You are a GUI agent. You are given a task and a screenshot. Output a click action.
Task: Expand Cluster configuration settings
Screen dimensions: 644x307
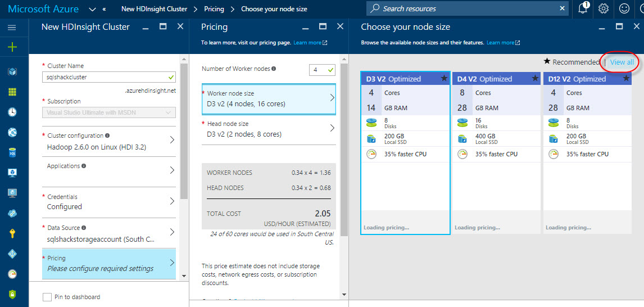(x=109, y=141)
